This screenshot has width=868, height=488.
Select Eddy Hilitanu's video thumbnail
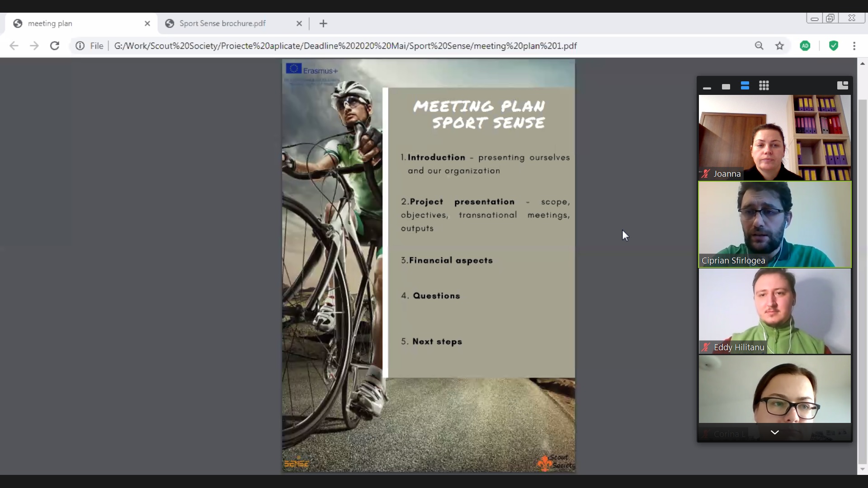point(775,311)
